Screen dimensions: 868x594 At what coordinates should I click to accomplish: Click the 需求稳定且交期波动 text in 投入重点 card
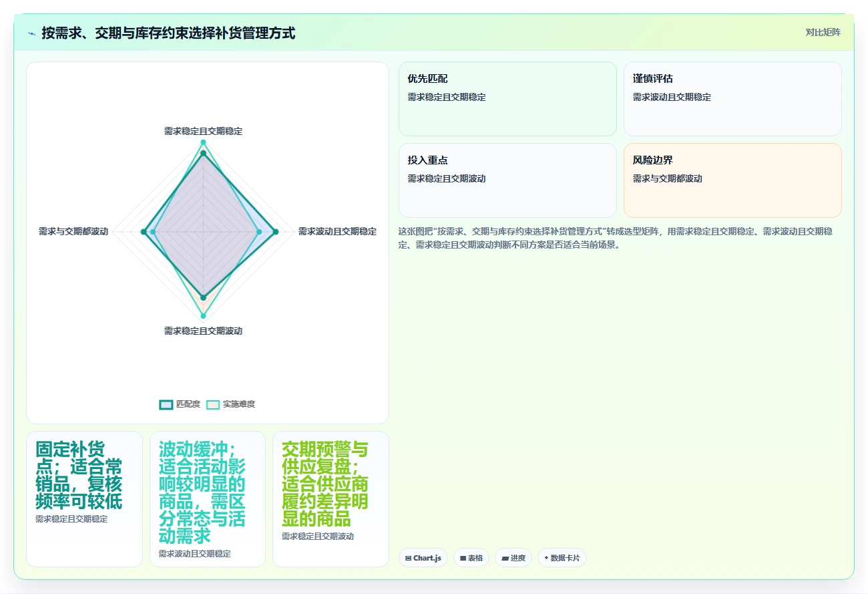click(x=447, y=178)
